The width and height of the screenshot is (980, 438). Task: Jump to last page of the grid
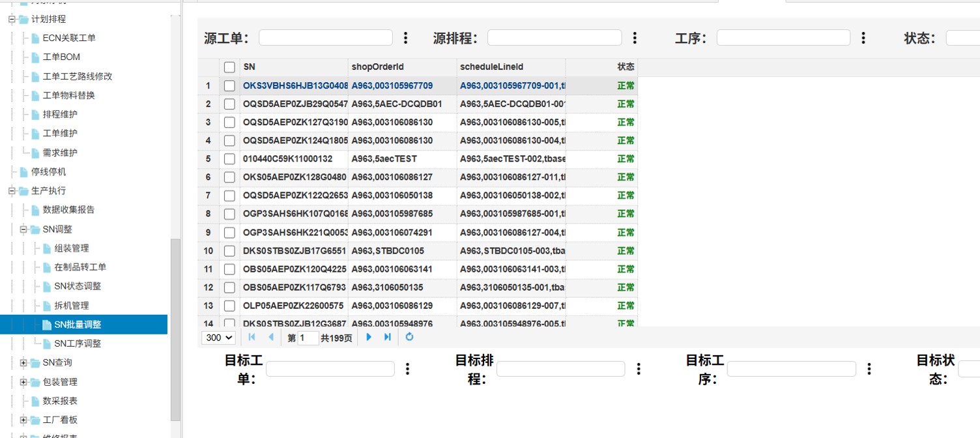pyautogui.click(x=388, y=337)
